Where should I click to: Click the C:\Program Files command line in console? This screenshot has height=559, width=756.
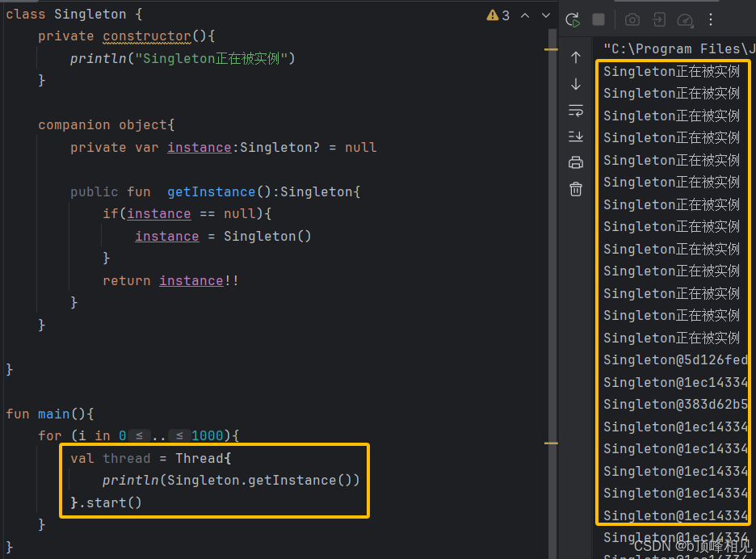point(678,48)
